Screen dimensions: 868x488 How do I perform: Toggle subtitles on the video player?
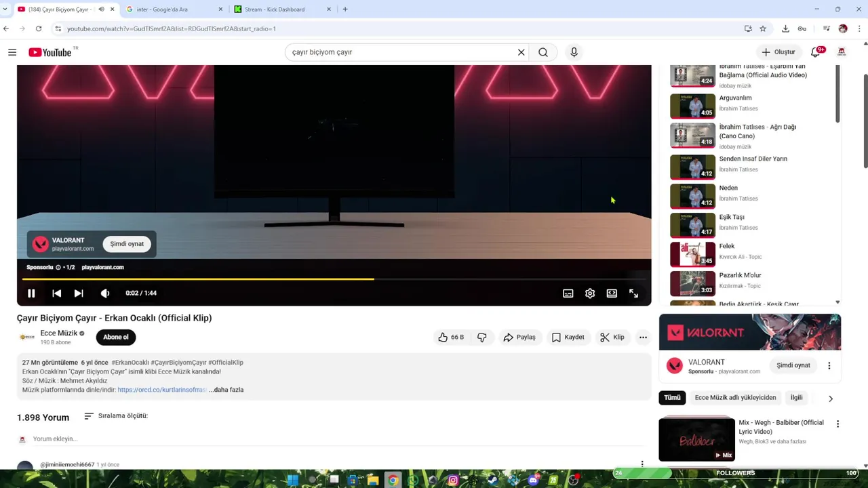[x=568, y=293]
